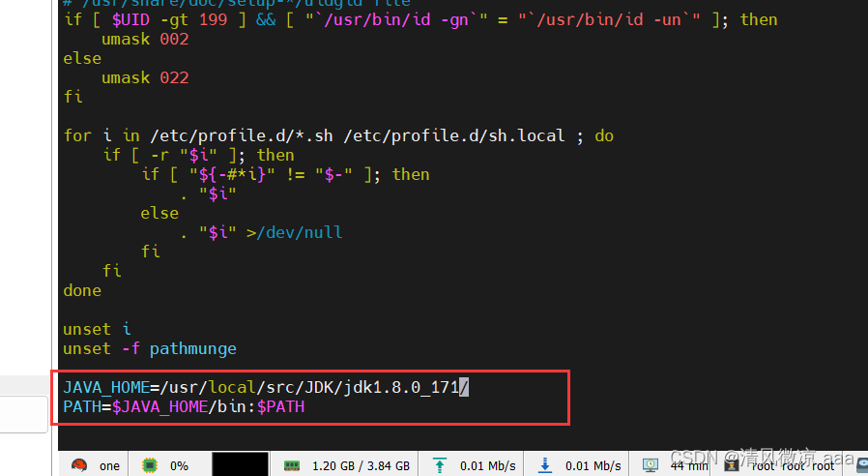Click the 'for i in /etc/profile.d/*.sh' line
The height and width of the screenshot is (476, 868).
(x=338, y=135)
